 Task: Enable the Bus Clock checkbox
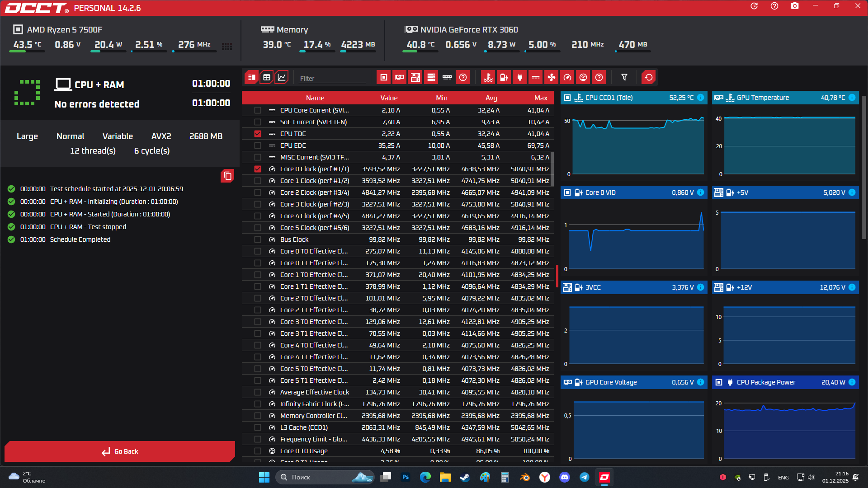click(x=258, y=239)
